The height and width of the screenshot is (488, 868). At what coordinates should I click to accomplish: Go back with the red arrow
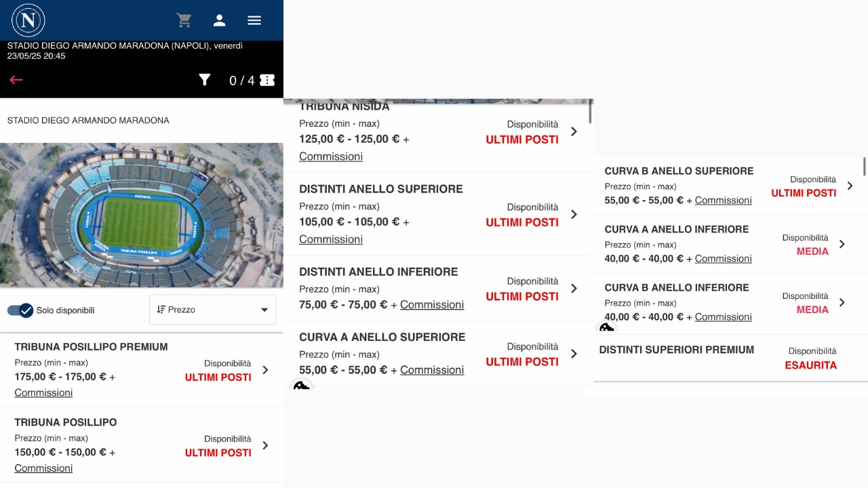16,80
